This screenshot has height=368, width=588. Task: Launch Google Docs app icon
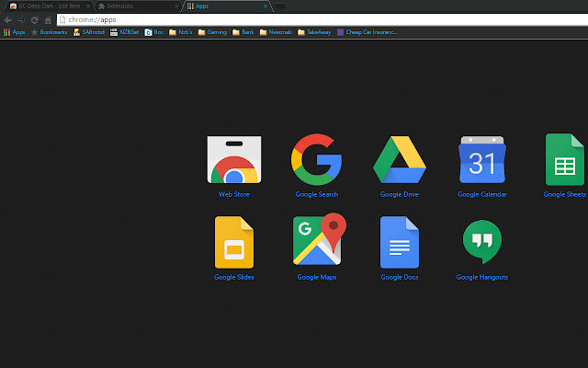[400, 242]
